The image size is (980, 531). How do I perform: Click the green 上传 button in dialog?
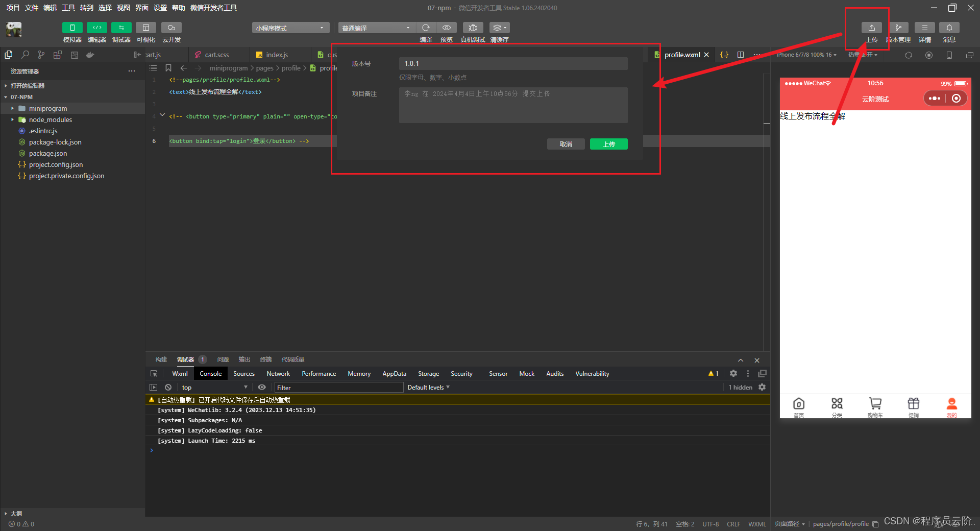609,144
